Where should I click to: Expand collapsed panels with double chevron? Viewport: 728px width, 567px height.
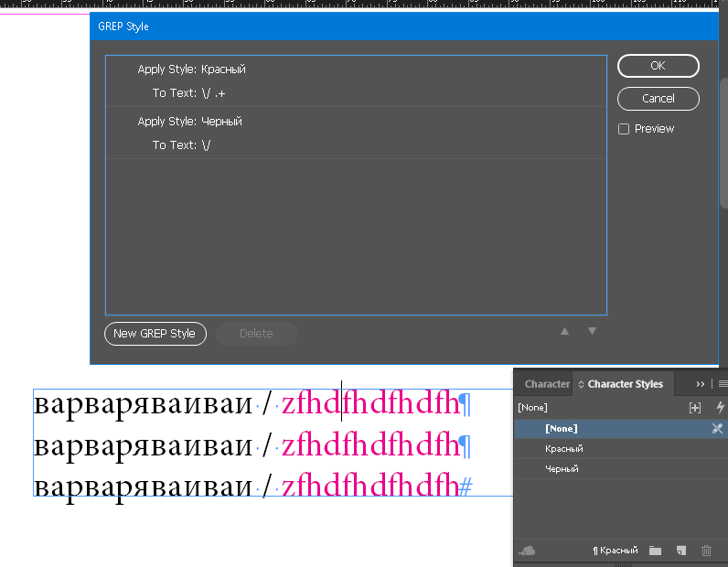click(701, 384)
